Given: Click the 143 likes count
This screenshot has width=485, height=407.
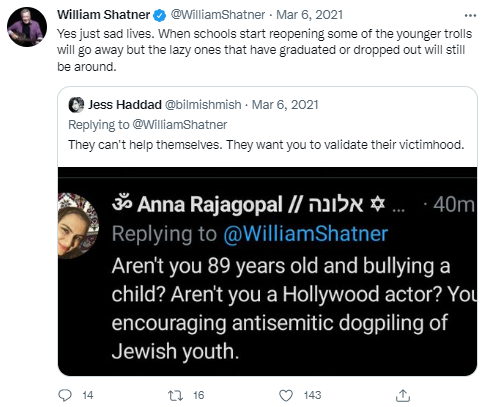Looking at the screenshot, I should point(312,396).
